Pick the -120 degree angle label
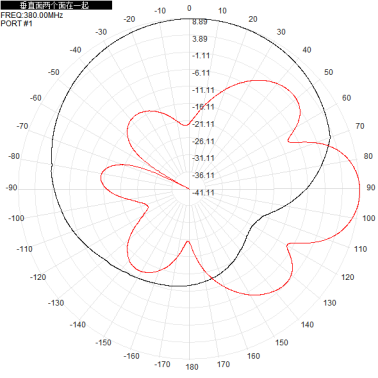Screen dimensions: 378x378 pyautogui.click(x=38, y=277)
